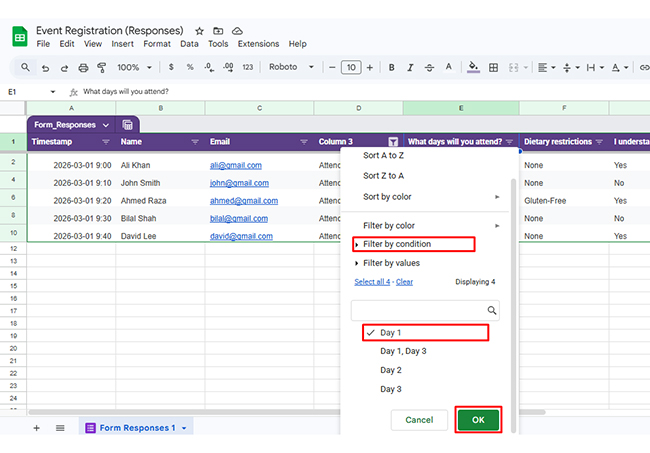Viewport: 650px width, 453px height.
Task: Open the zoom 100% dropdown
Action: click(134, 67)
